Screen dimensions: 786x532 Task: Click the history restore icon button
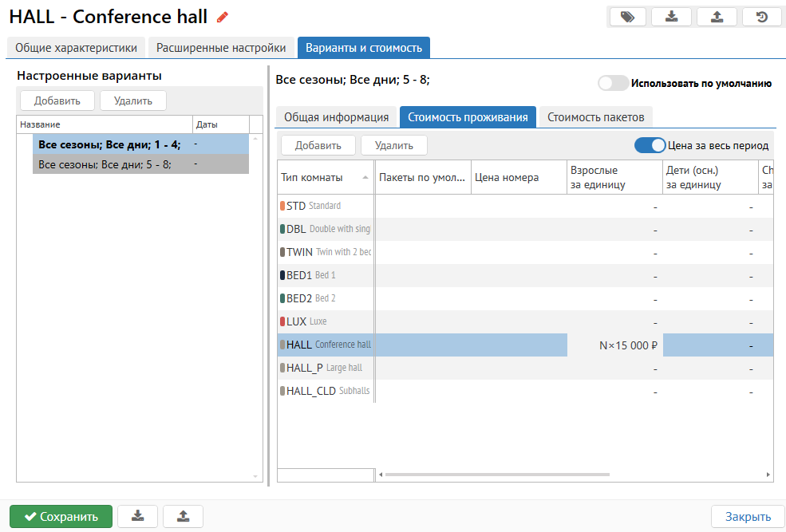[761, 17]
